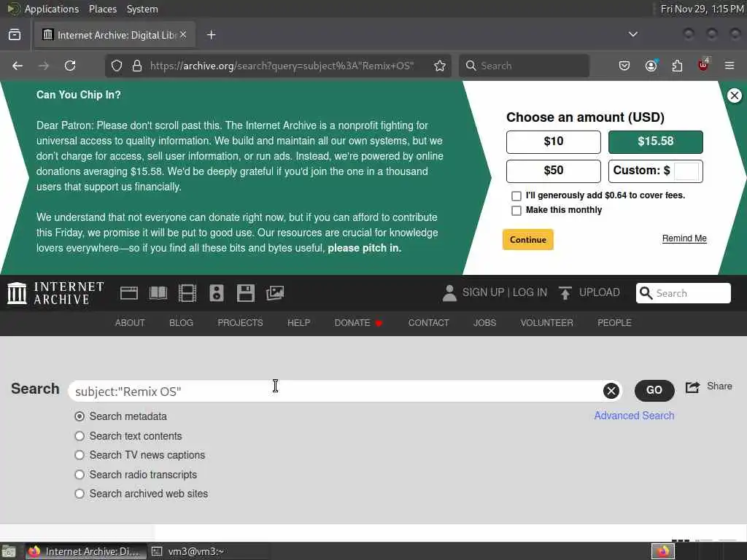Choose the $15.58 donation amount
747x560 pixels.
coord(656,142)
